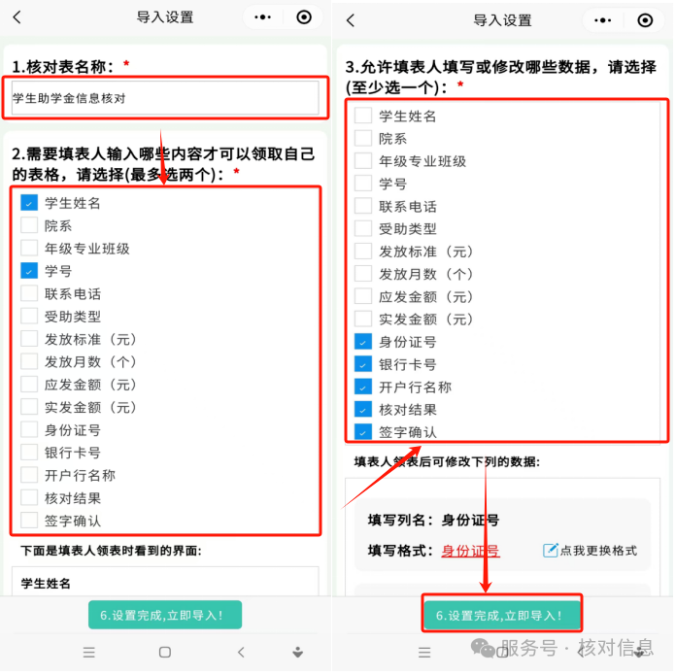Uncheck 银行卡号 in section 3 list
The image size is (674, 672).
pyautogui.click(x=363, y=364)
